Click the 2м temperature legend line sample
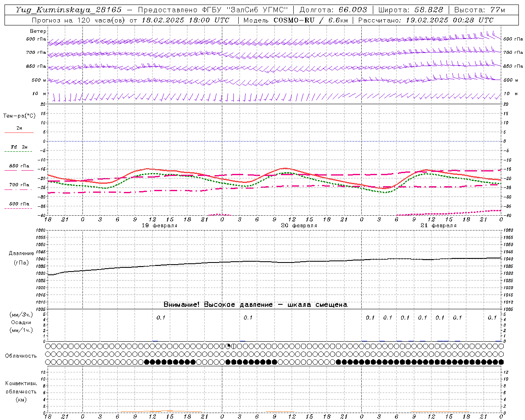Image resolution: width=525 pixels, height=420 pixels. [x=19, y=132]
